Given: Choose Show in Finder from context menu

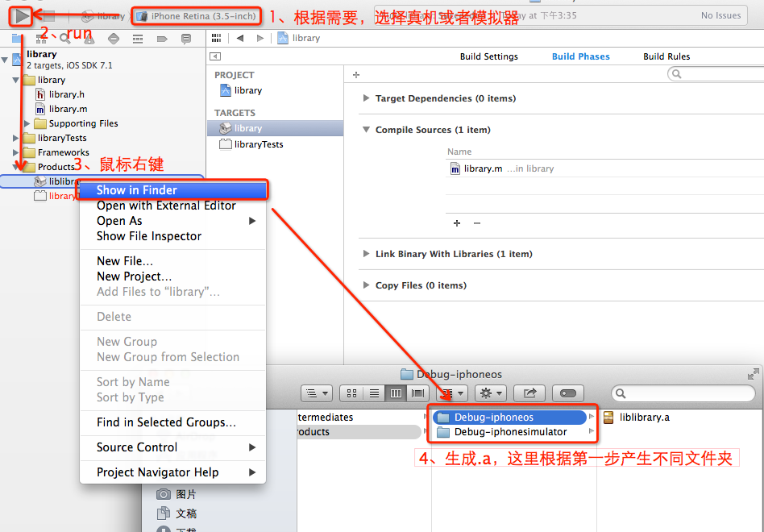Looking at the screenshot, I should (137, 190).
